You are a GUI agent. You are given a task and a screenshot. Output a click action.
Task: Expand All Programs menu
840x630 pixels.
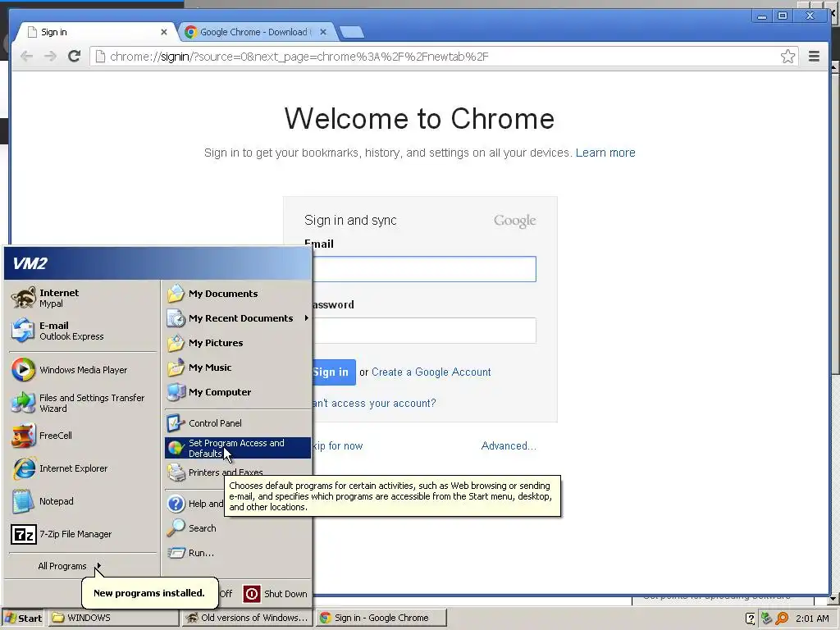(x=69, y=566)
